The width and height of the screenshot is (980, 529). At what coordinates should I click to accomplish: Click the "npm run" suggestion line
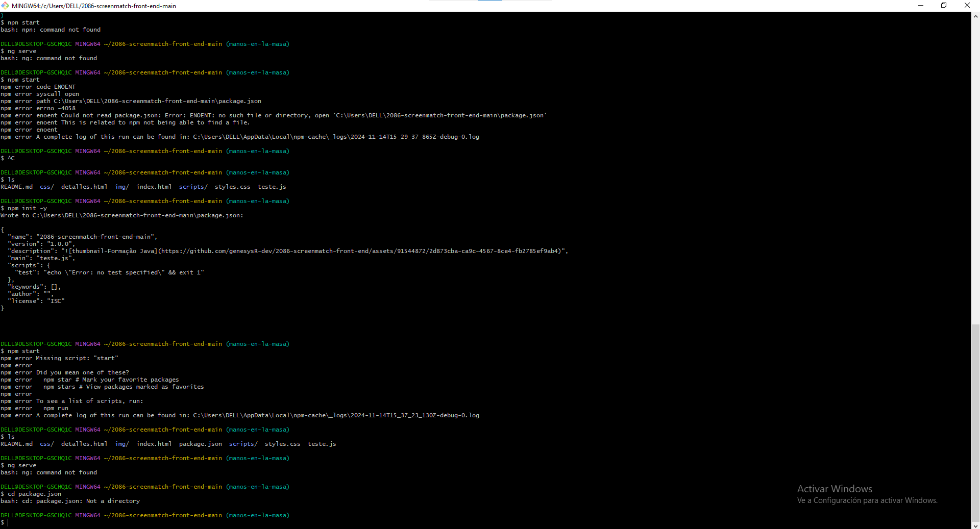[34, 408]
